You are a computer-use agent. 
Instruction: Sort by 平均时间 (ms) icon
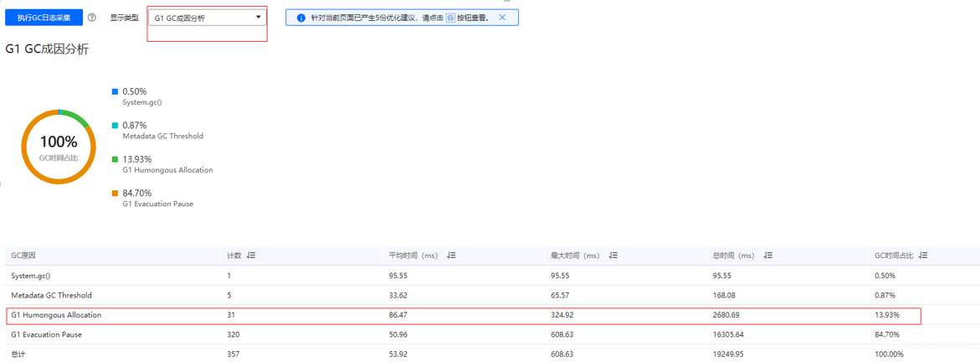tap(451, 256)
